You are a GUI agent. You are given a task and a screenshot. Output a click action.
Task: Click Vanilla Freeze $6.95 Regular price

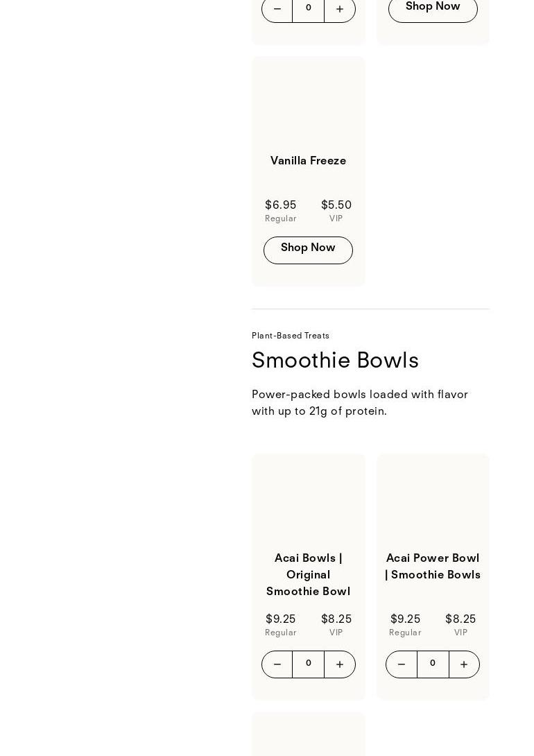coord(280,211)
